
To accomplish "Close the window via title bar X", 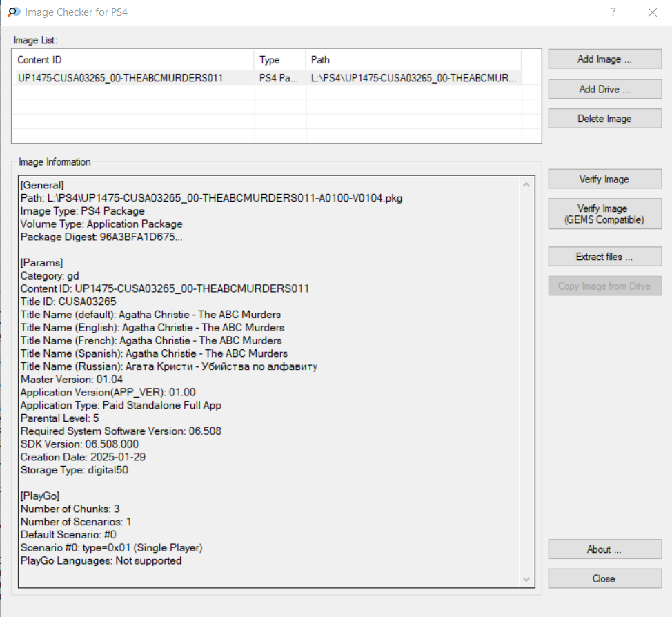I will [x=652, y=12].
